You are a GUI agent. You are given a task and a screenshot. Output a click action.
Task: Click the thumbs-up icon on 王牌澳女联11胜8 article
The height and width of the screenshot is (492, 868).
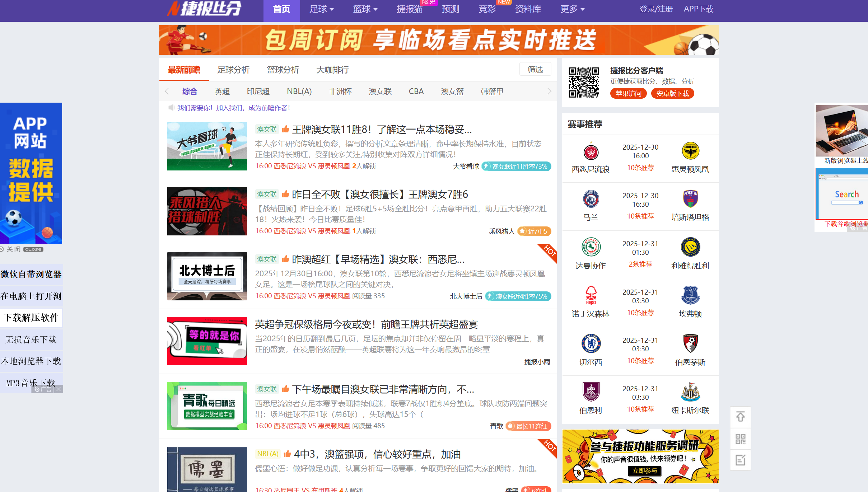tap(285, 129)
